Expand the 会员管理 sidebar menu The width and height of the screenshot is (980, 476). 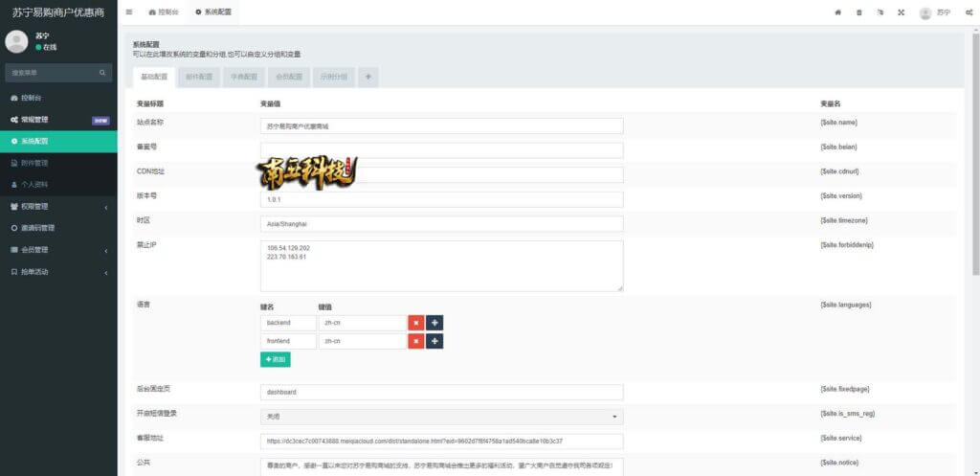pyautogui.click(x=58, y=250)
